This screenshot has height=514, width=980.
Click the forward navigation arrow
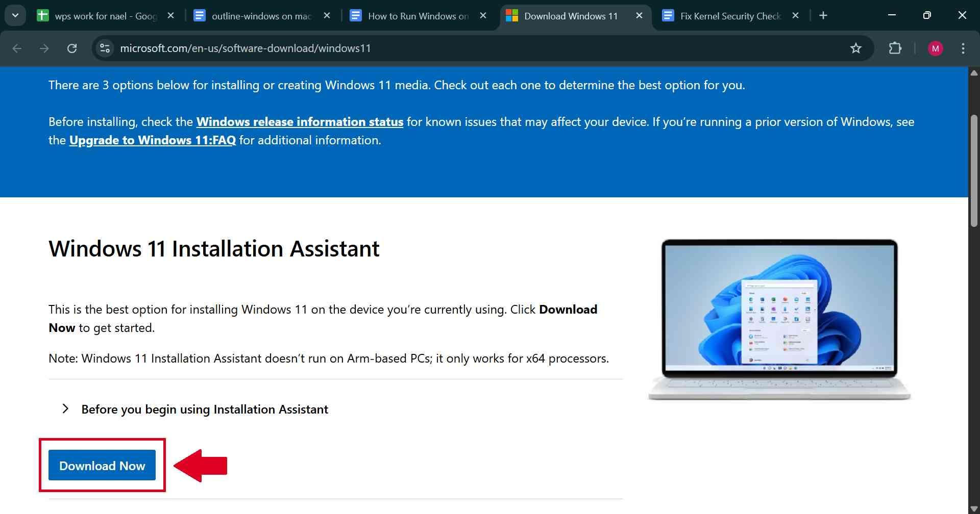[44, 48]
